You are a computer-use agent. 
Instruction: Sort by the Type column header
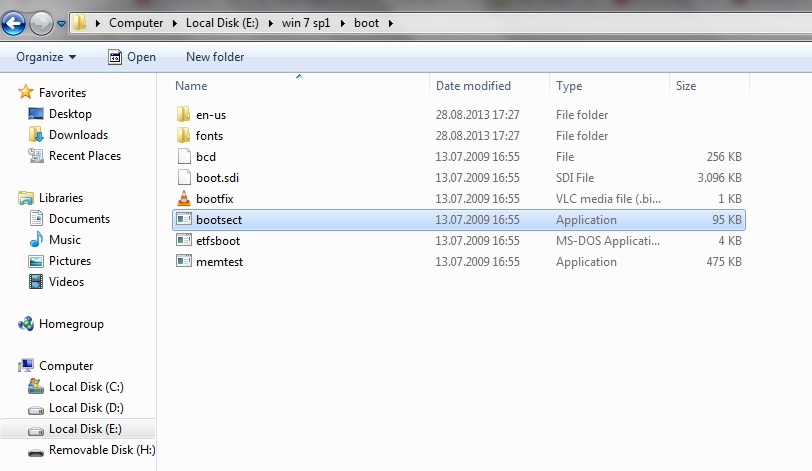pyautogui.click(x=569, y=86)
